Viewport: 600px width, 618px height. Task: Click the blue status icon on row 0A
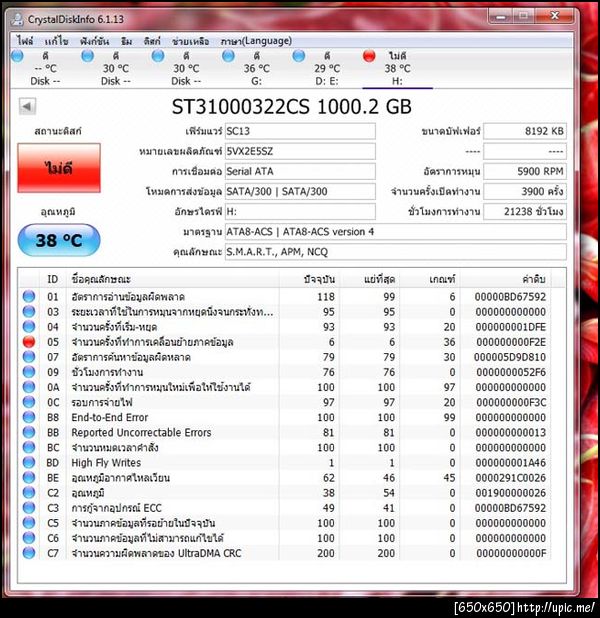[x=29, y=387]
